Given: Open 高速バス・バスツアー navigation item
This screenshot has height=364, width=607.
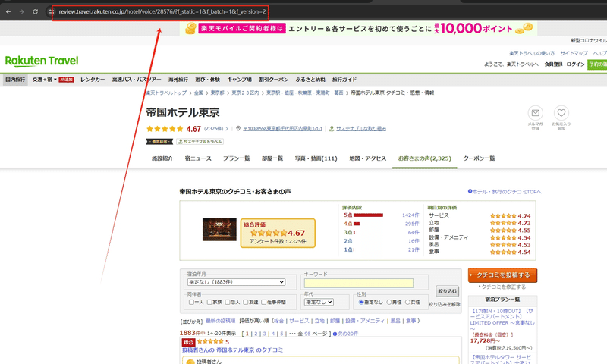Looking at the screenshot, I should coord(137,80).
